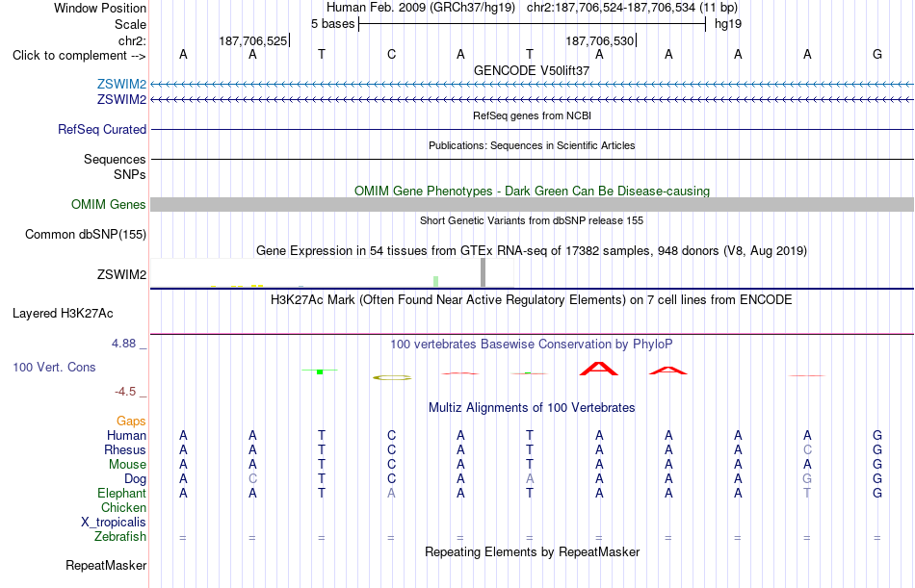Click the Rhesus alignment row label
The height and width of the screenshot is (588, 915).
pyautogui.click(x=125, y=450)
